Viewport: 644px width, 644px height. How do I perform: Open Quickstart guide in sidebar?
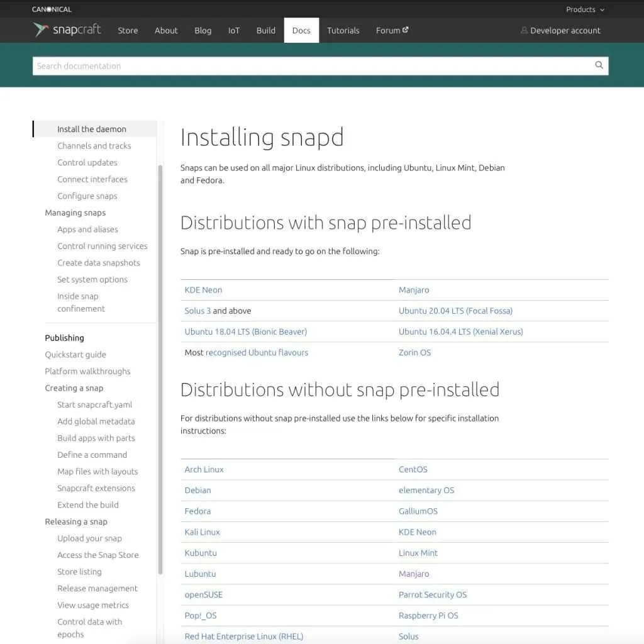tap(75, 355)
